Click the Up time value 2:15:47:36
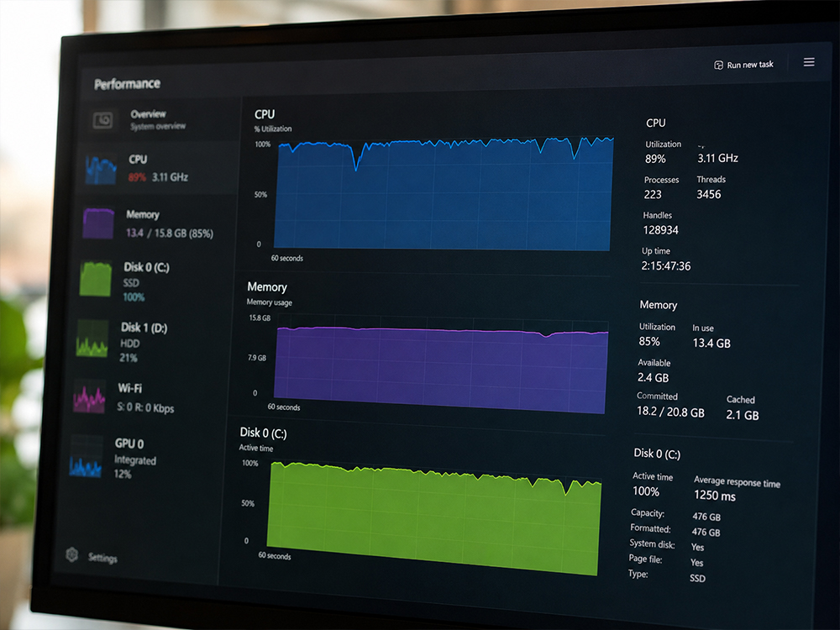 666,265
